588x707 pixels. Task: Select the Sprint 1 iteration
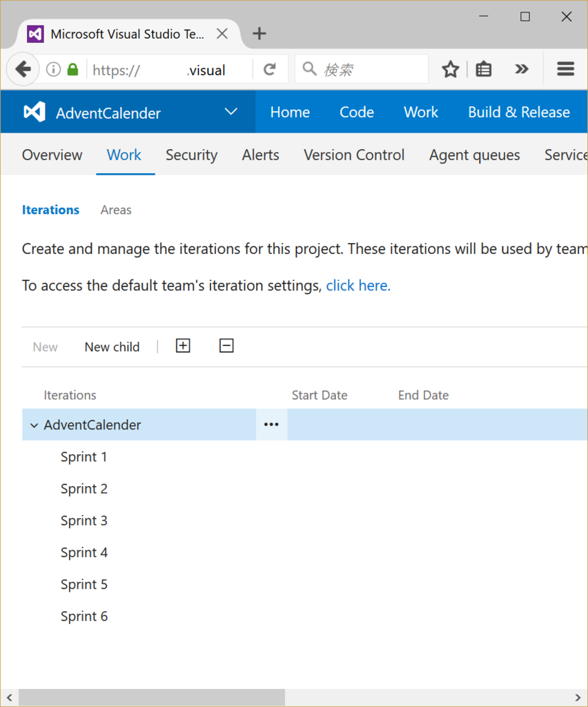click(x=84, y=457)
